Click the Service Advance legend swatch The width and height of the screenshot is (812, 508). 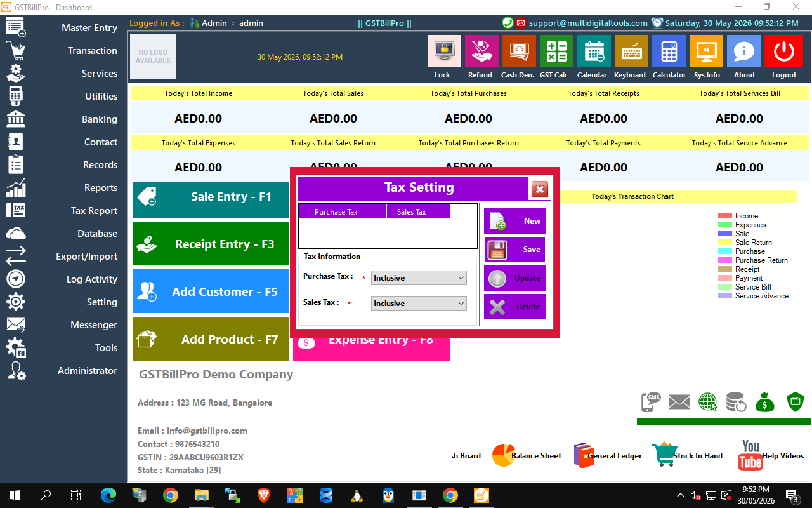tap(725, 296)
